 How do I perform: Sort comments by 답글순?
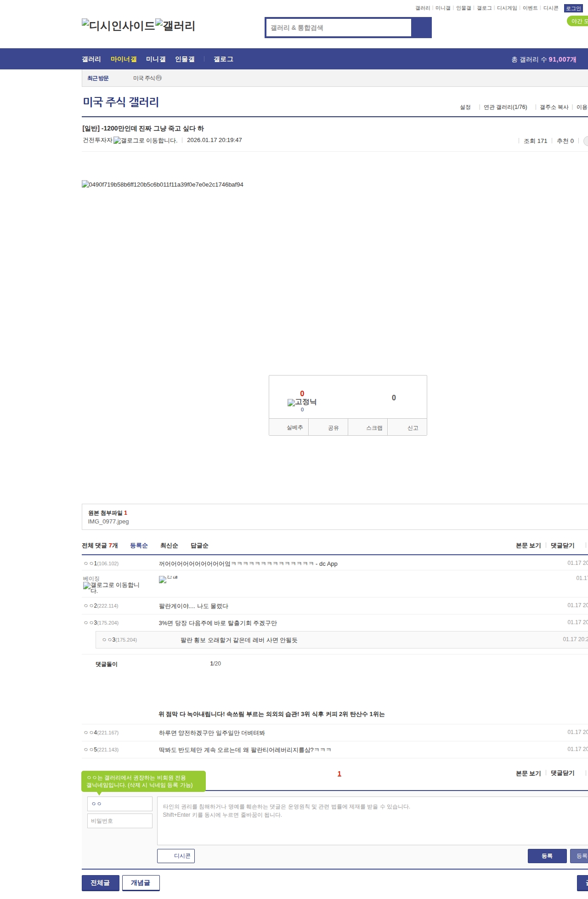click(199, 546)
